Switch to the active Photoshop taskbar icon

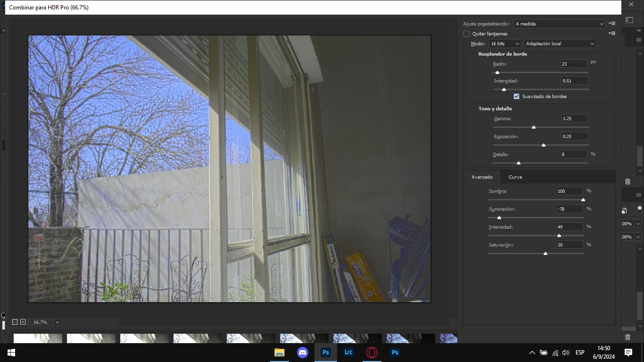coord(325,353)
